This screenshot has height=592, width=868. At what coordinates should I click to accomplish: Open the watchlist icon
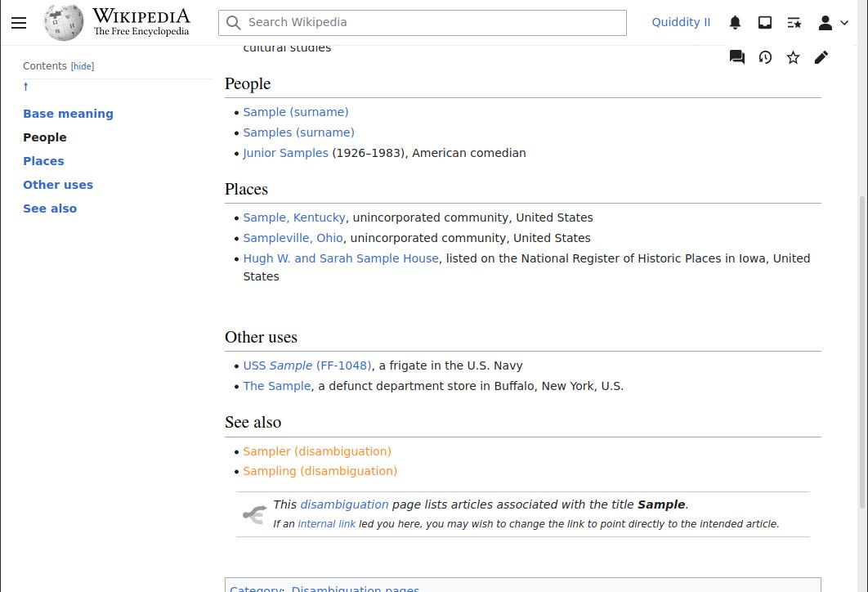[x=794, y=23]
